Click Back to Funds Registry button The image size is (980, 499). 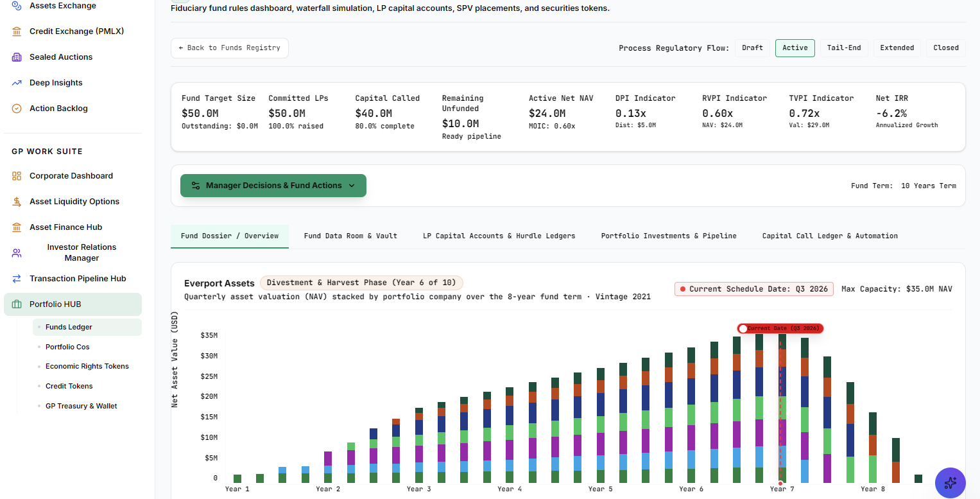[x=230, y=48]
